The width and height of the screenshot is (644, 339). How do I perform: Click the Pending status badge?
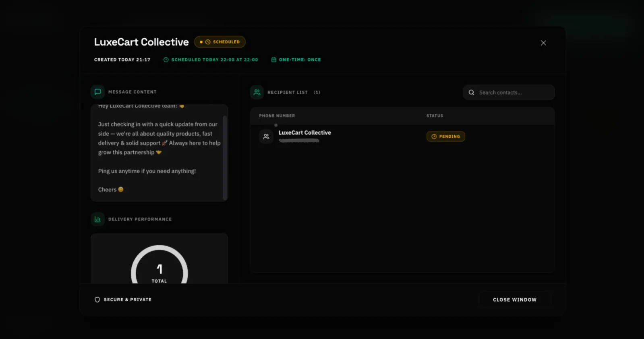click(446, 136)
